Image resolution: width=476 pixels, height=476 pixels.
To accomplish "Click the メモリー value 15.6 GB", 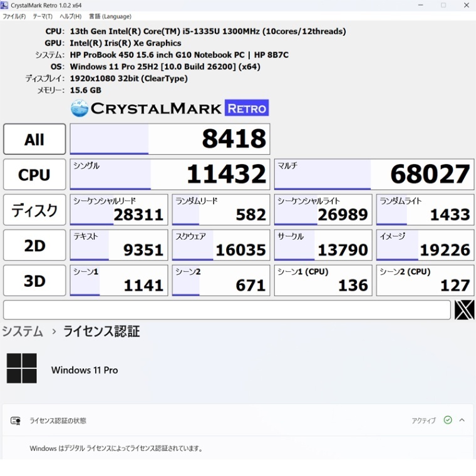I will point(86,90).
